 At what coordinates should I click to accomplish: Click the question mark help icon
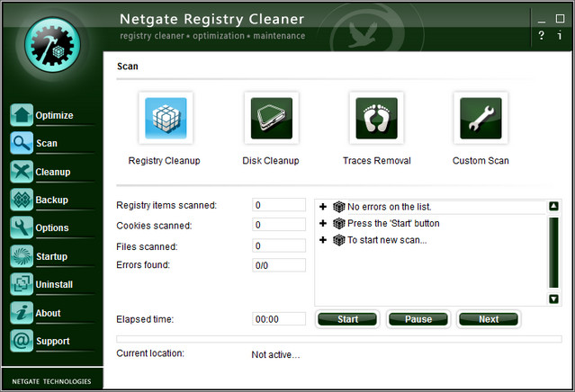(541, 36)
